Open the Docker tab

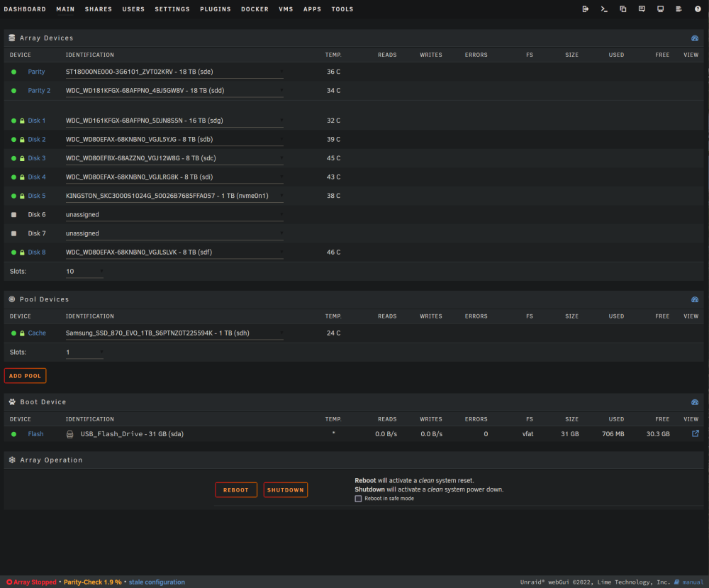[x=255, y=9]
